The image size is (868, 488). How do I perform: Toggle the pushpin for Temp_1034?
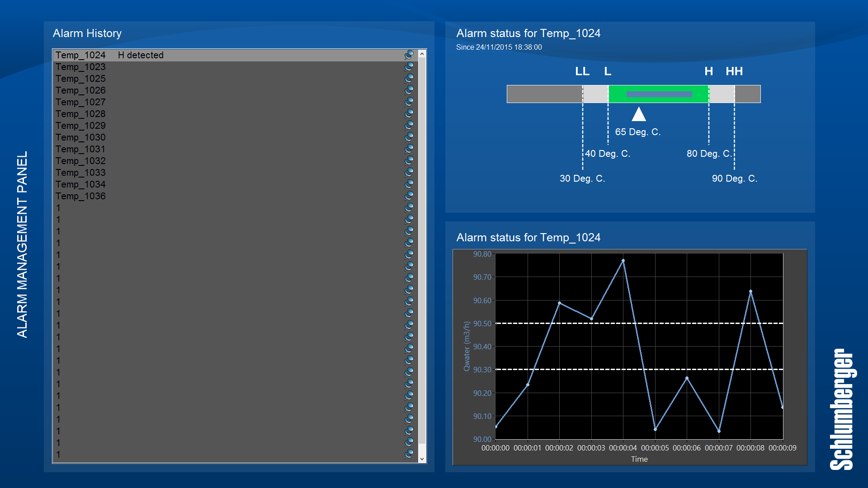pos(409,184)
